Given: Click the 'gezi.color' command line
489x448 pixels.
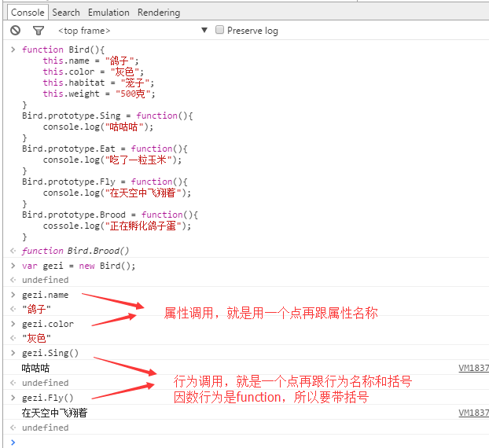Looking at the screenshot, I should 48,324.
